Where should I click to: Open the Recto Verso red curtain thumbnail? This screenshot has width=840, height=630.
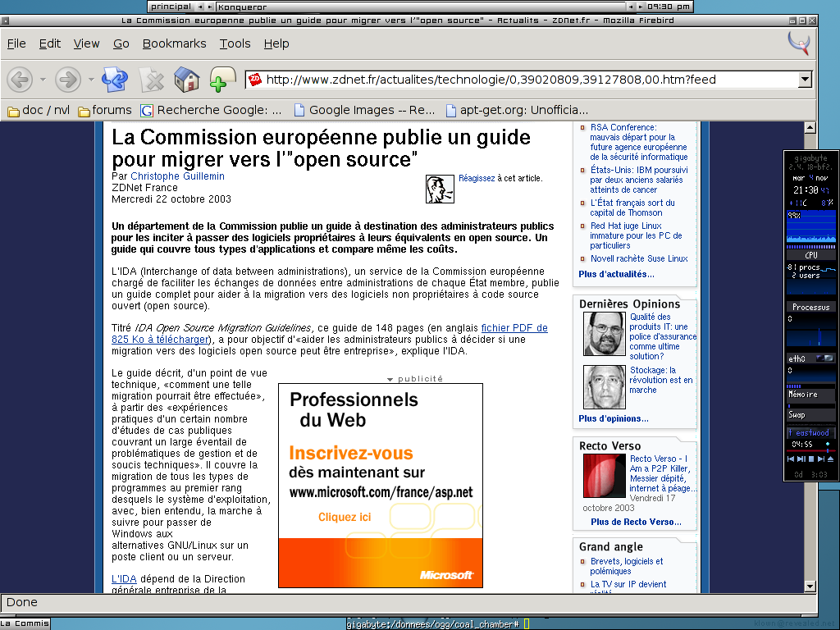click(x=605, y=476)
